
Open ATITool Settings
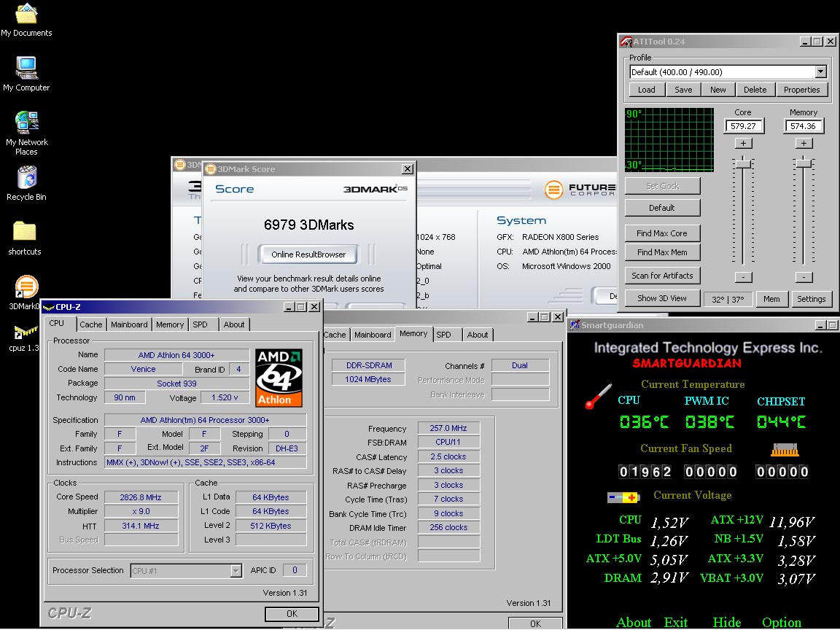pyautogui.click(x=811, y=299)
